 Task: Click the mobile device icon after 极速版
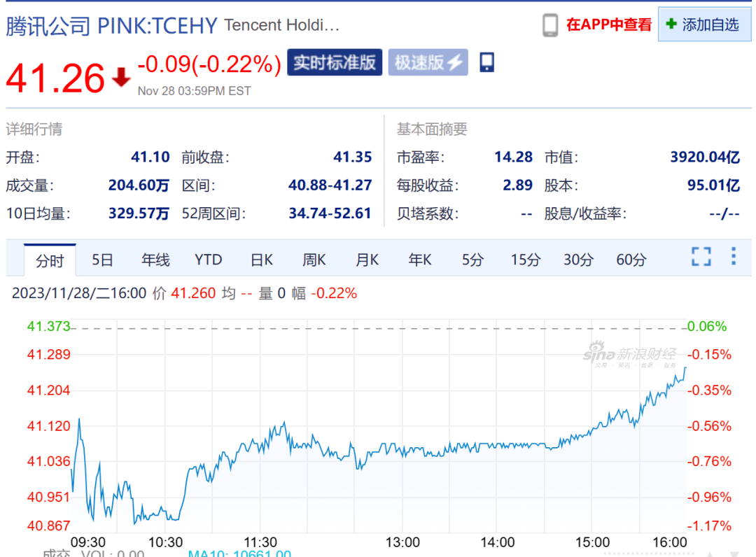487,62
